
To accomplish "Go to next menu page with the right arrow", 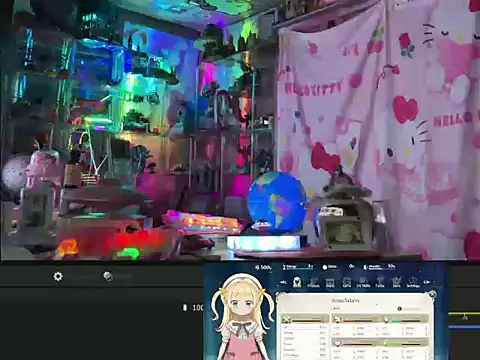I will pos(427,282).
